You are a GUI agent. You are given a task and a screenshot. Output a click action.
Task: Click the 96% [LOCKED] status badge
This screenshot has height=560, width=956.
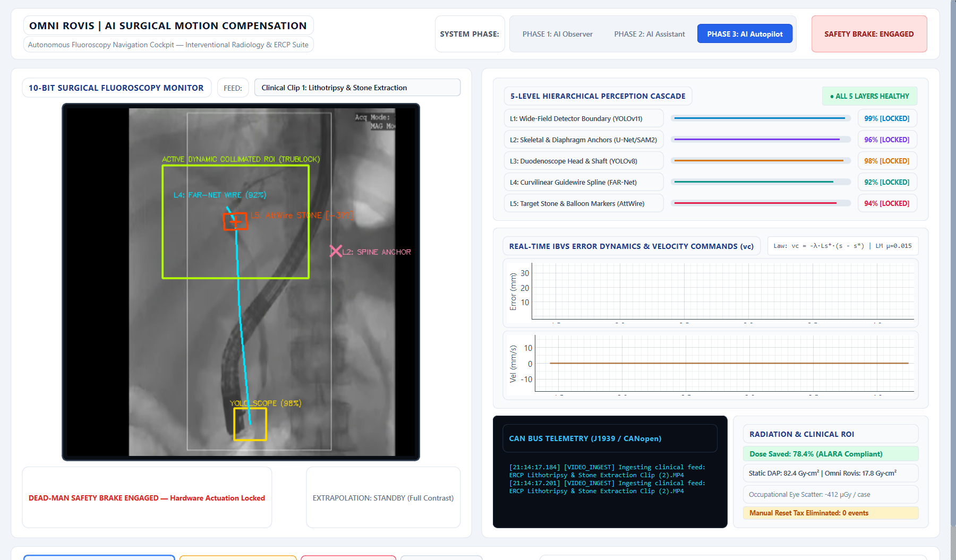click(887, 140)
